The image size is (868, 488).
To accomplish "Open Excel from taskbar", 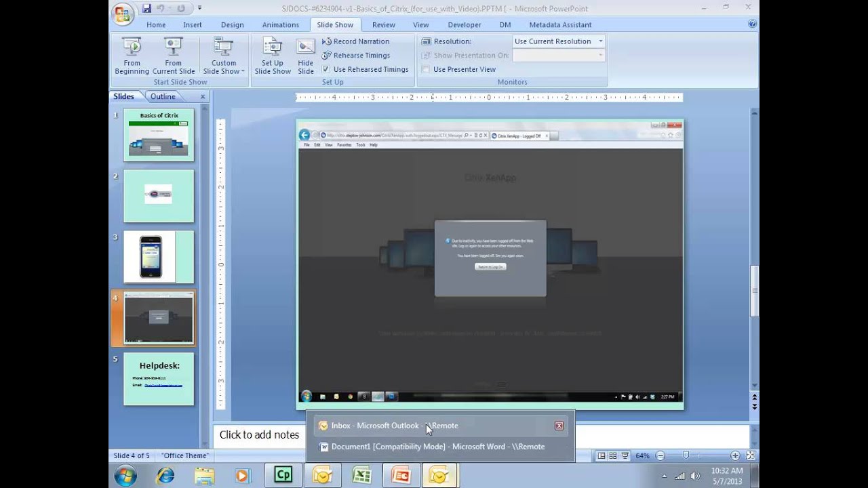I will coord(361,476).
